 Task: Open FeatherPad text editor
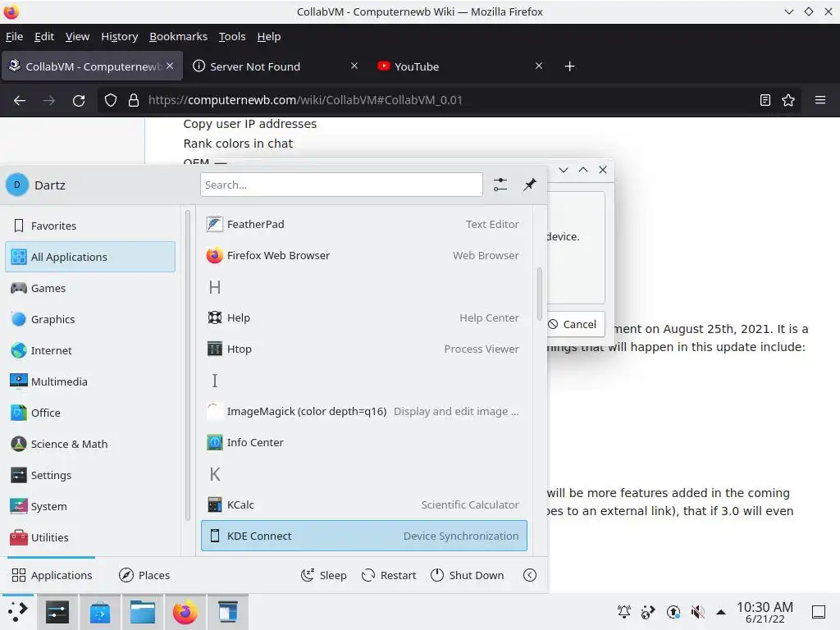click(x=363, y=225)
